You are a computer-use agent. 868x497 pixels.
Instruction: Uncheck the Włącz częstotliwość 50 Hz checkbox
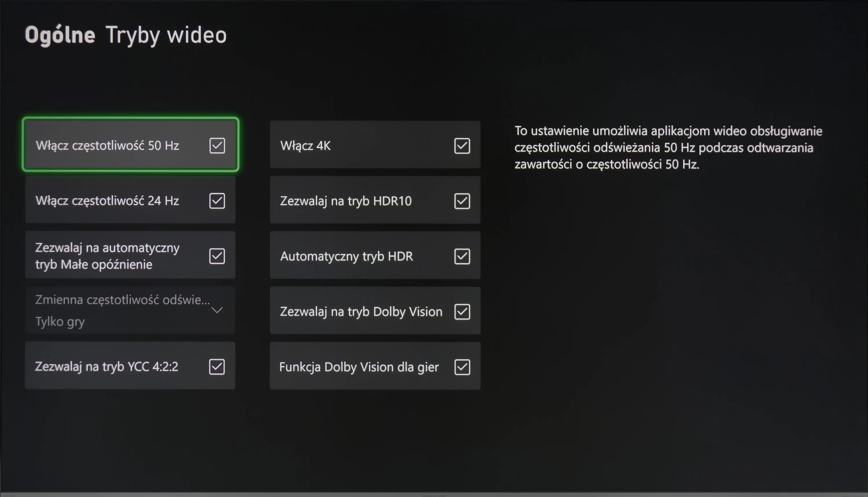217,145
